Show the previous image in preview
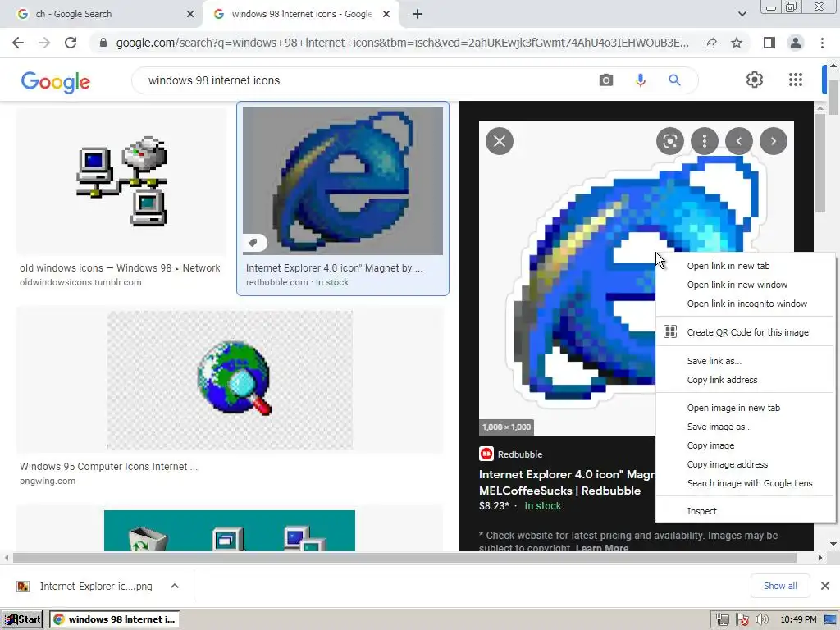This screenshot has height=630, width=840. tap(739, 141)
